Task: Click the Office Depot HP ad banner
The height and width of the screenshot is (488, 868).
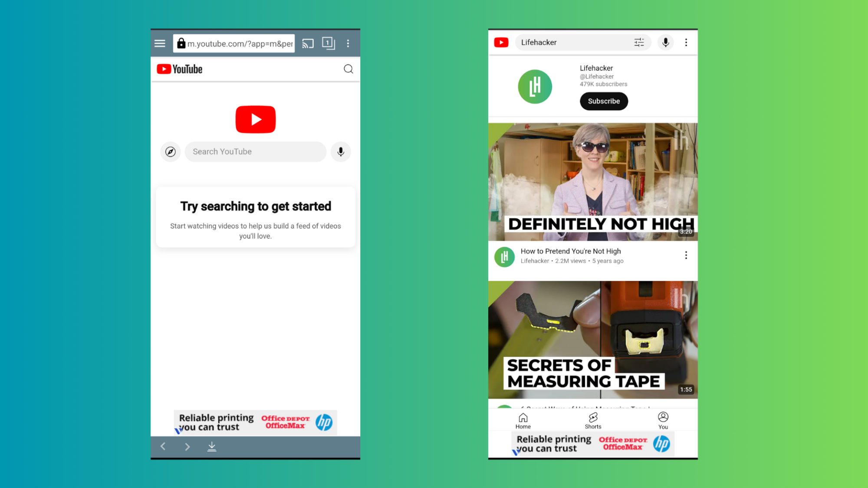Action: tap(255, 422)
